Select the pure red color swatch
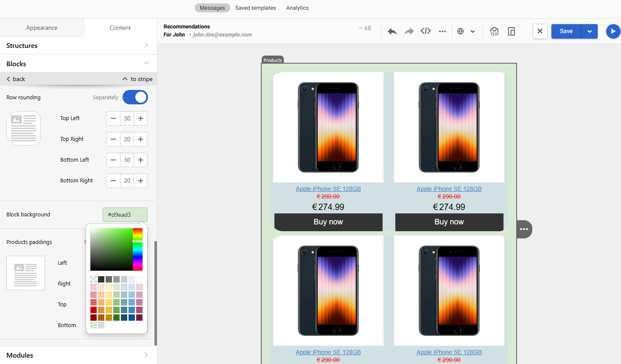The width and height of the screenshot is (621, 364). [93, 310]
